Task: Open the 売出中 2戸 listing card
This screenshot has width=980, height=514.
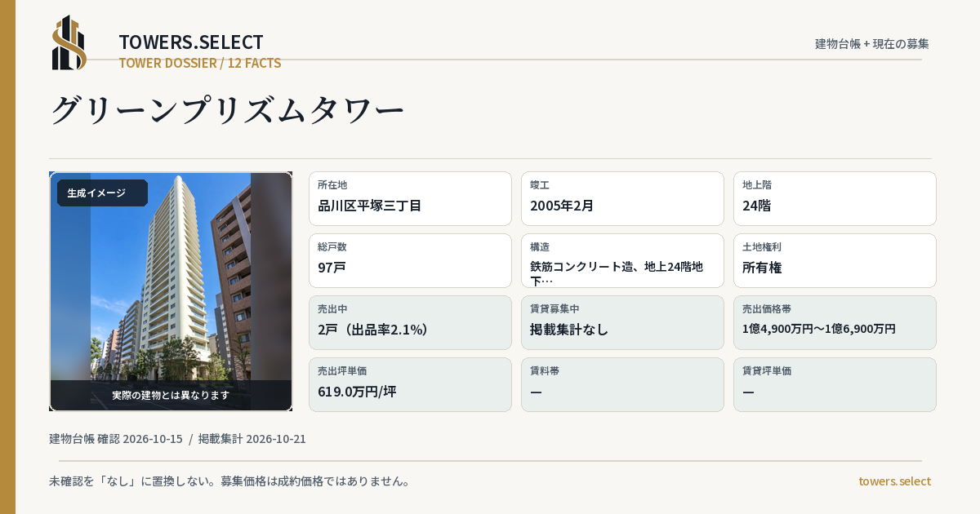Action: [x=410, y=322]
